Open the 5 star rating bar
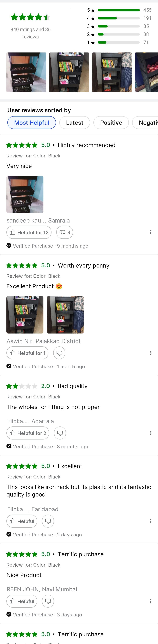This screenshot has width=158, height=644. coord(119,10)
